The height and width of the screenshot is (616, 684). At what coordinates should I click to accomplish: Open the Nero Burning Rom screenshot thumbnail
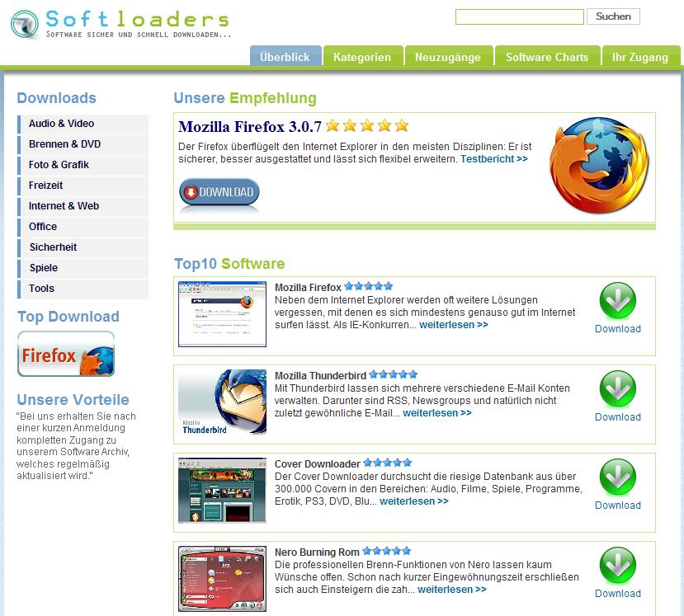pos(222,579)
